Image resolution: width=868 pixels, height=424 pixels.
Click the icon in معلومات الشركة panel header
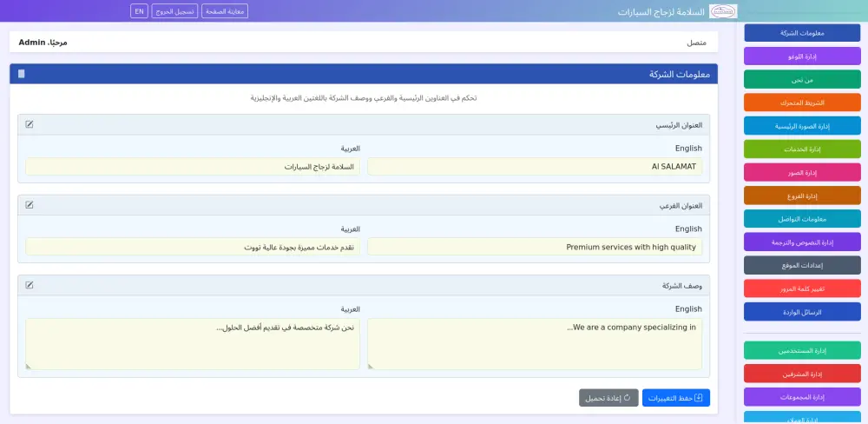click(21, 74)
